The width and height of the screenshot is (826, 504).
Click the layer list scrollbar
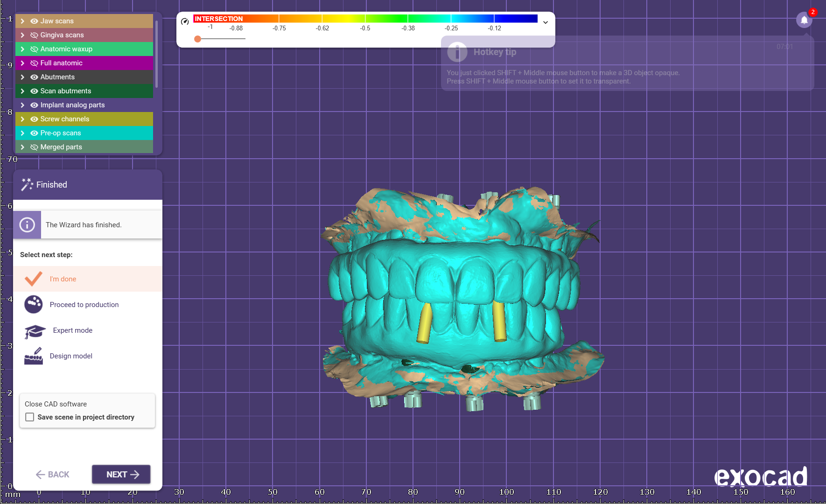pyautogui.click(x=157, y=54)
